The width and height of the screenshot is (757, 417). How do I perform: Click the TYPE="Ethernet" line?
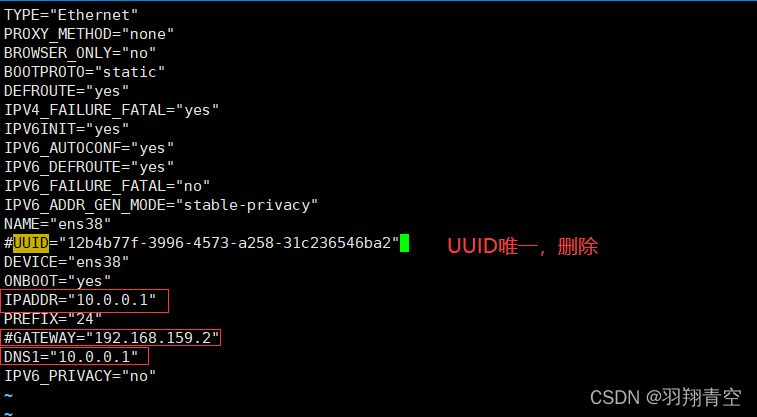(71, 14)
